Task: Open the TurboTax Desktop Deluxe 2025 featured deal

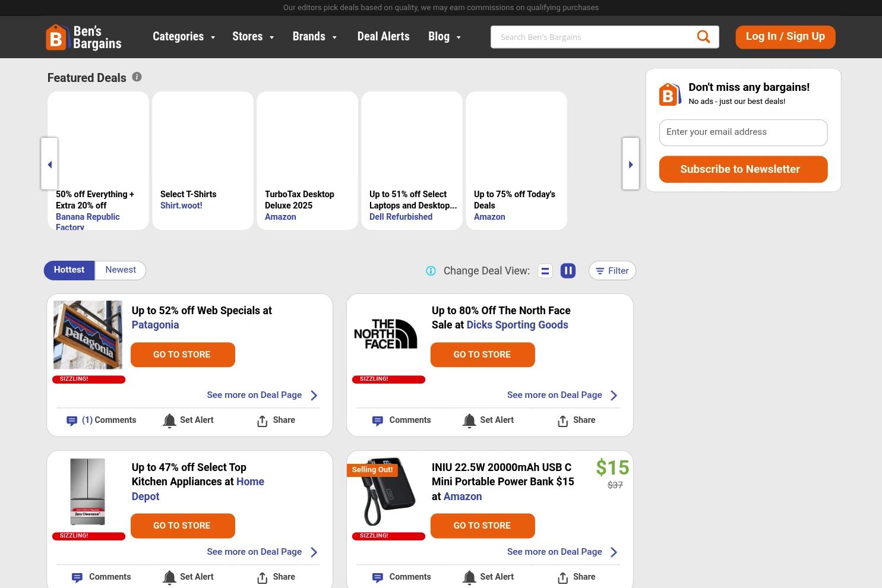Action: 307,160
